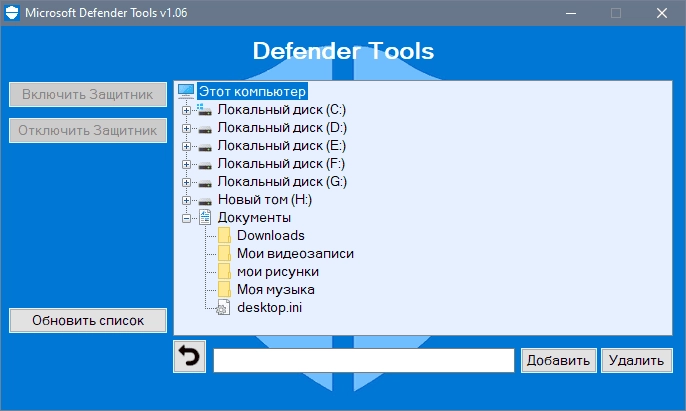This screenshot has height=411, width=686.
Task: Click the drive icon for Новый том (H:)
Action: 205,201
